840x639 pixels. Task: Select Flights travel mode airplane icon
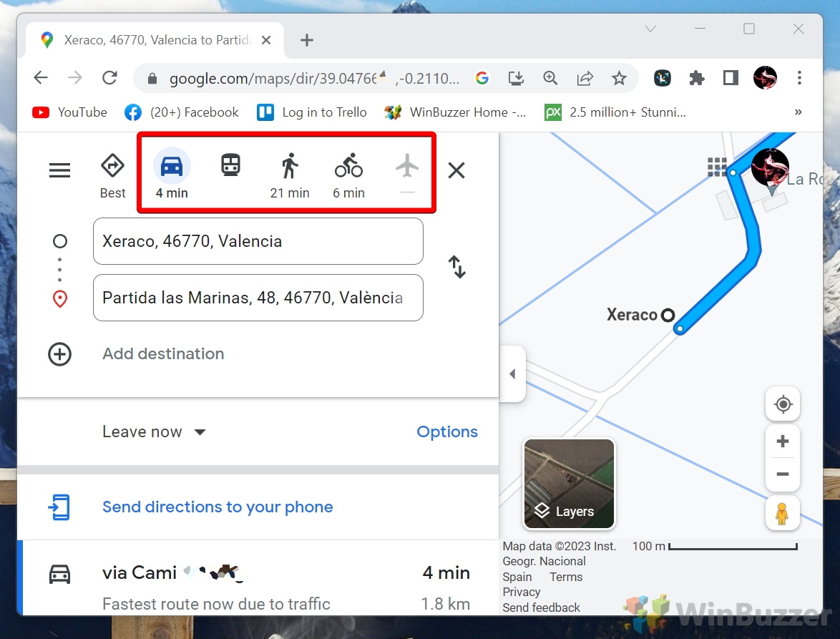click(x=407, y=165)
